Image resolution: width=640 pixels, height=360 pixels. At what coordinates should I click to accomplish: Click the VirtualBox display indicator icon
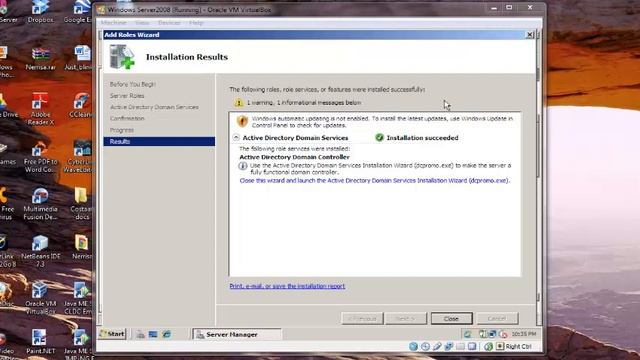tap(472, 347)
